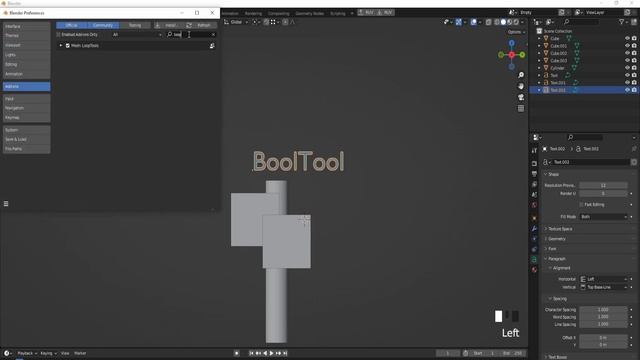Select Cube.003 in the outliner

(558, 60)
